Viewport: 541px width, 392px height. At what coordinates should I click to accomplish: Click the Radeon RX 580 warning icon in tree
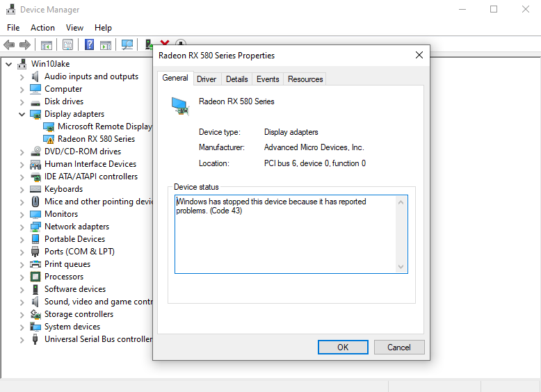pos(48,139)
